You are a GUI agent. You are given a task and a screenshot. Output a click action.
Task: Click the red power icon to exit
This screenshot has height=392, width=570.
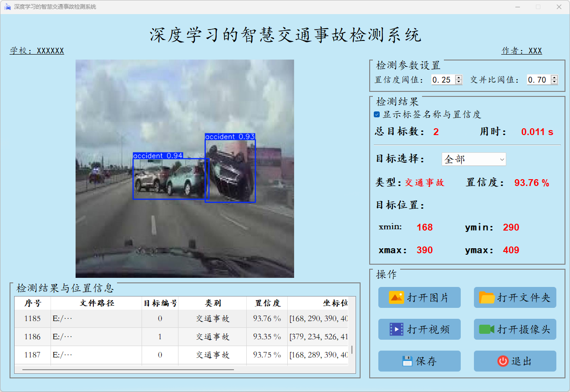click(503, 361)
